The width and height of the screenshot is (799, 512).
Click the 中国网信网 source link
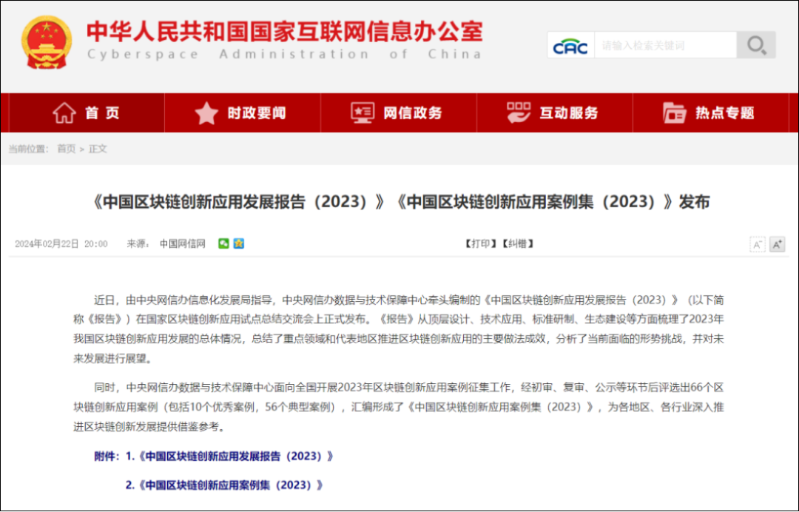point(182,243)
